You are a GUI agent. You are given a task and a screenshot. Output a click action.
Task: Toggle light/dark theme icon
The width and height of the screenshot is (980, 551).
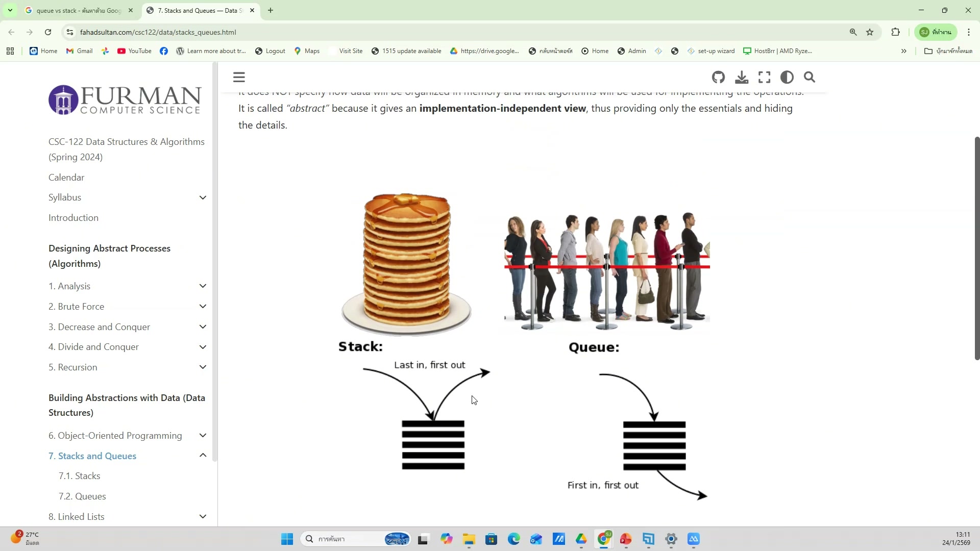coord(787,78)
